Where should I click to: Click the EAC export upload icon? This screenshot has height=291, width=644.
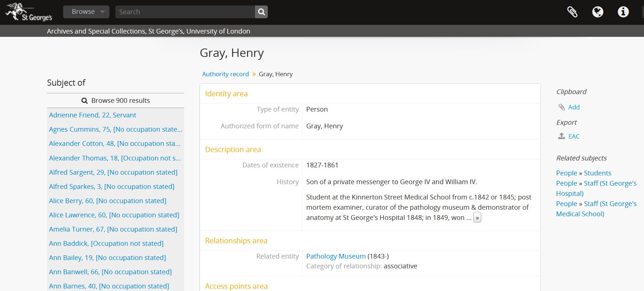pyautogui.click(x=562, y=136)
